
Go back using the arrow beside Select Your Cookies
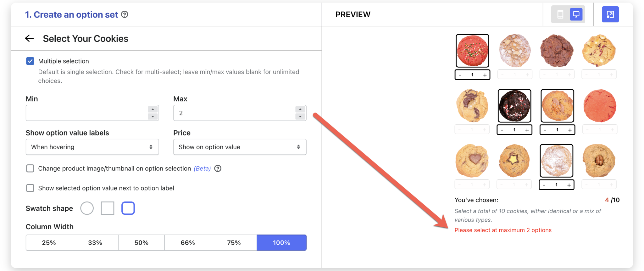(29, 38)
